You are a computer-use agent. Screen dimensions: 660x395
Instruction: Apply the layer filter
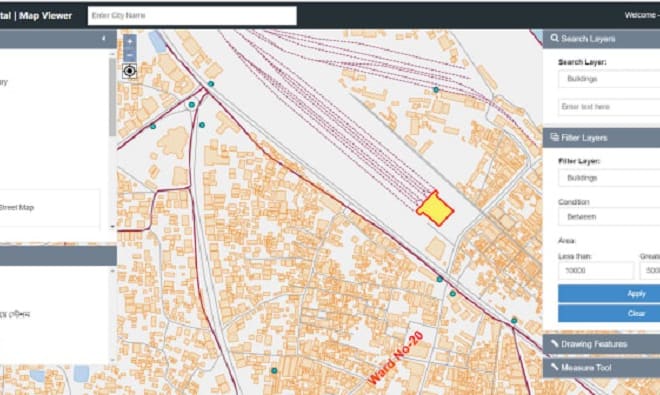point(609,294)
